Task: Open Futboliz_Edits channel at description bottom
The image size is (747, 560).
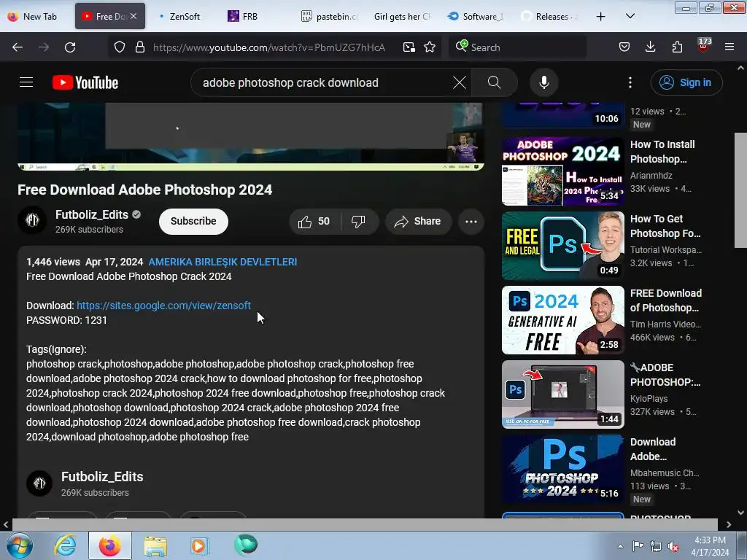Action: click(102, 477)
